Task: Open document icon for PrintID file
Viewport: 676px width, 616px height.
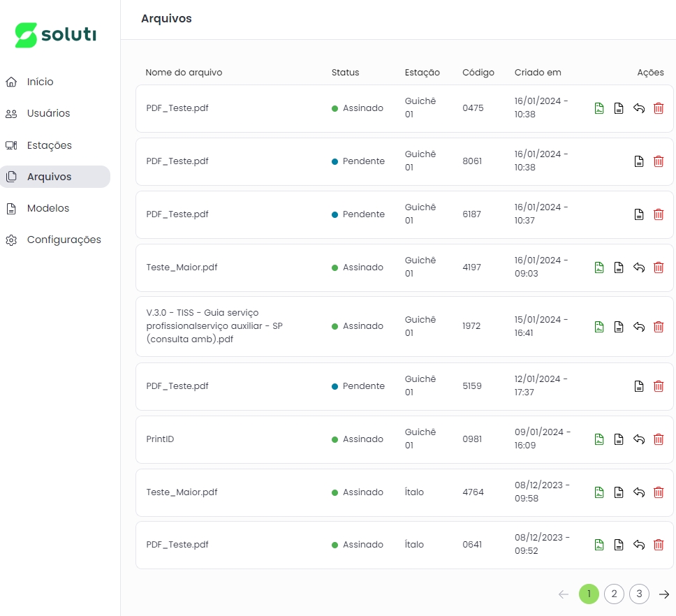Action: 618,439
